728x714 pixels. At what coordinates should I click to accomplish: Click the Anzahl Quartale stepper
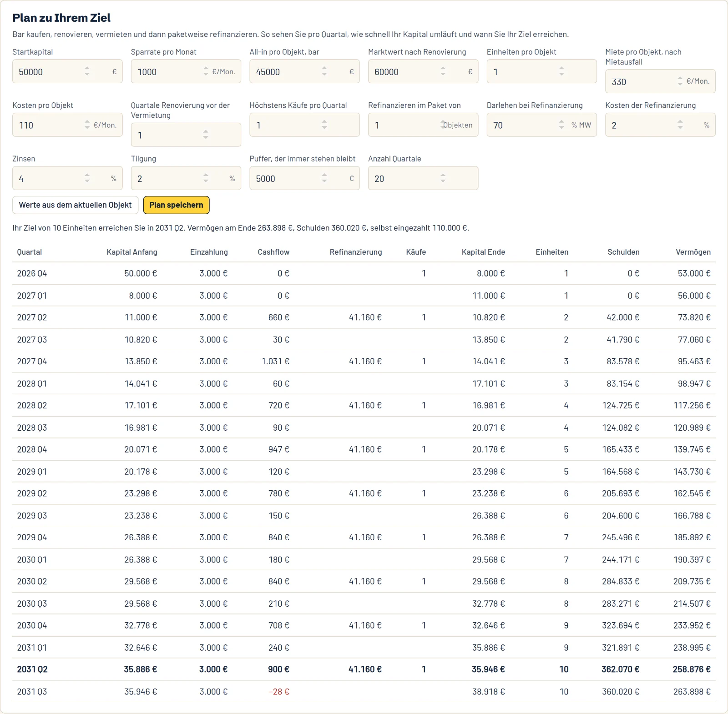[443, 178]
